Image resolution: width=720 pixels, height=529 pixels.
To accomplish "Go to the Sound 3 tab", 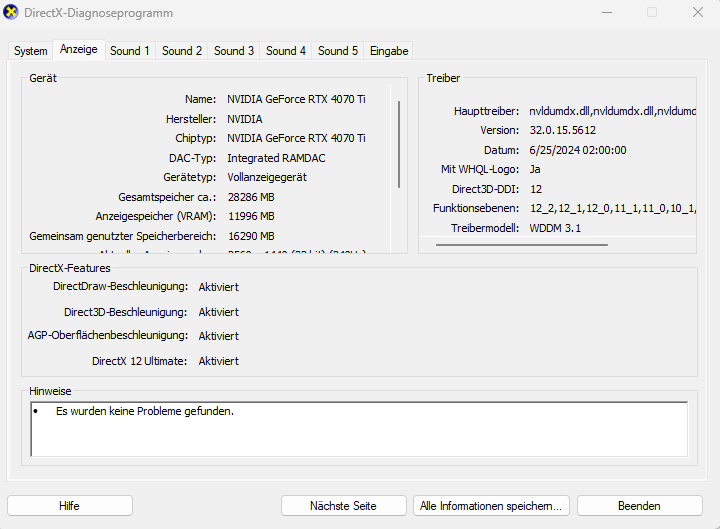I will tap(234, 51).
